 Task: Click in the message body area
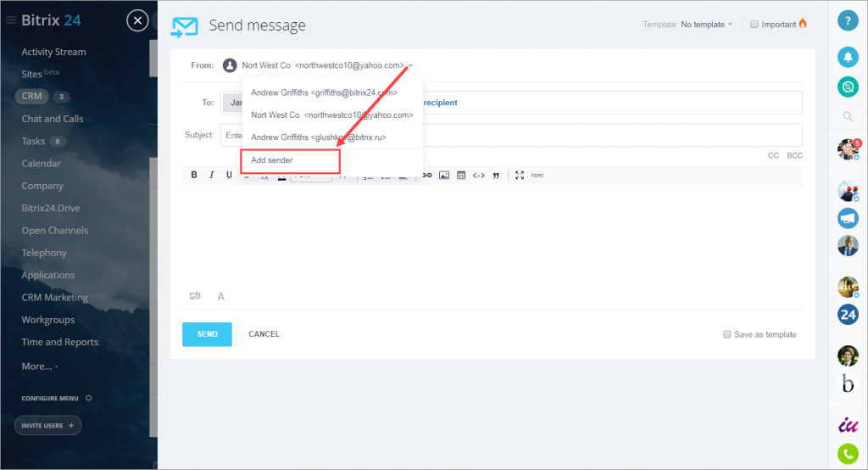pyautogui.click(x=492, y=236)
